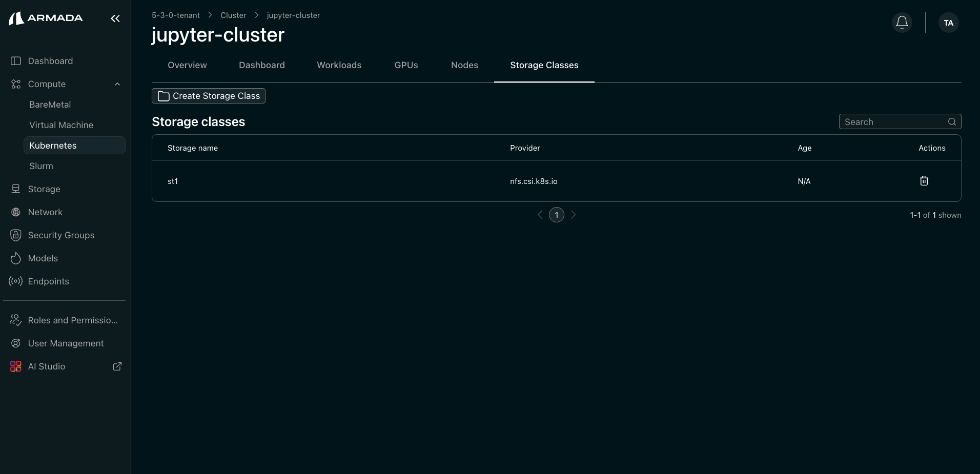Click inside the storage classes search field

897,121
